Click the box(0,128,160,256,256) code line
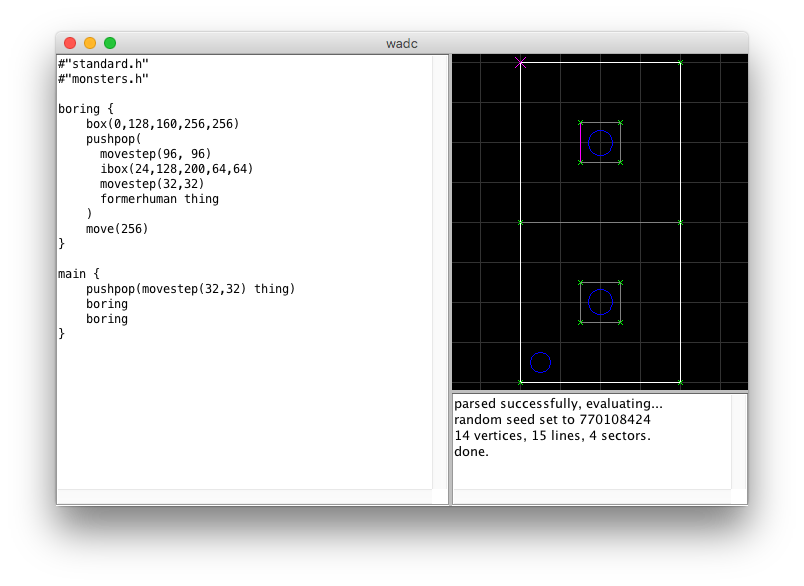 (x=162, y=124)
